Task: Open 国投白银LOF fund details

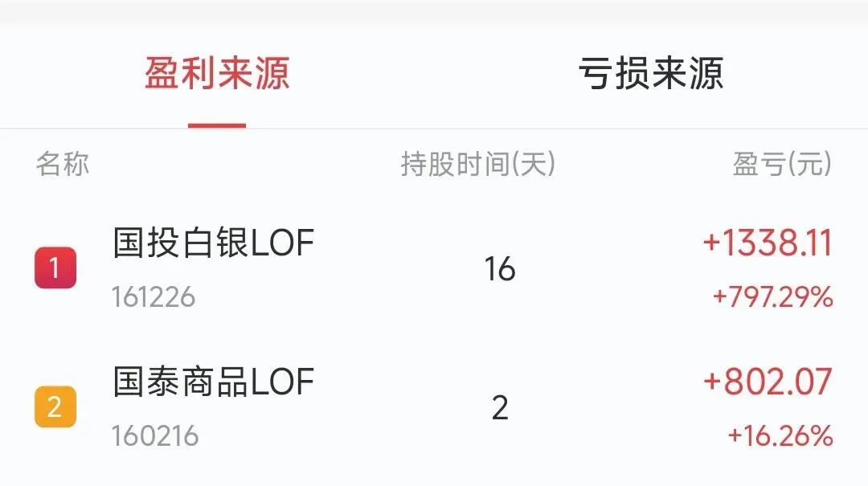Action: pyautogui.click(x=214, y=243)
